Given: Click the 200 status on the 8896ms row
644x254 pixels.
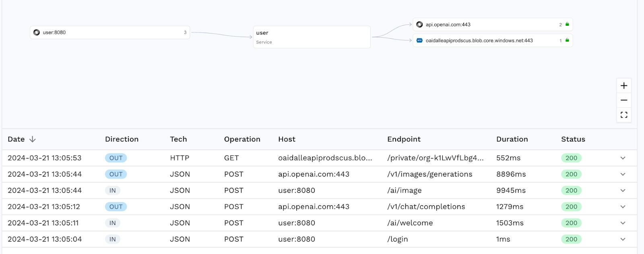Looking at the screenshot, I should (571, 174).
